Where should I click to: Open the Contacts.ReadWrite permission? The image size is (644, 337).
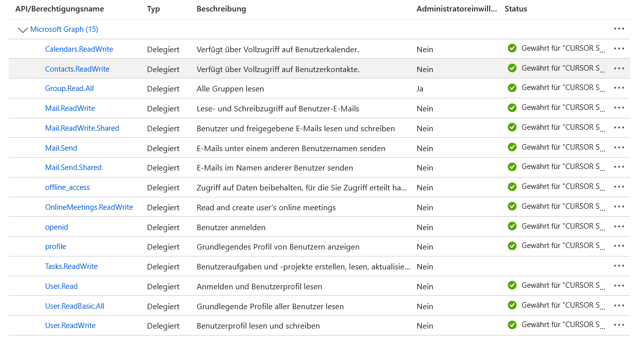point(77,69)
